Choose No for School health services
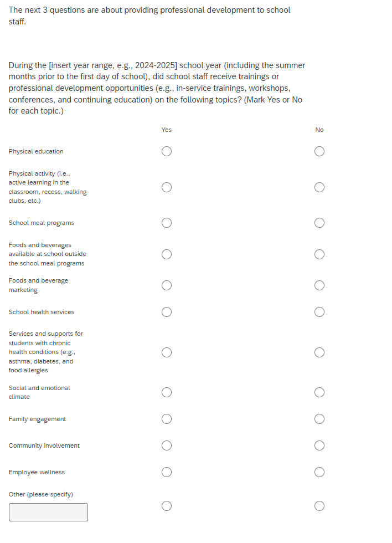The width and height of the screenshot is (392, 543). [x=319, y=312]
